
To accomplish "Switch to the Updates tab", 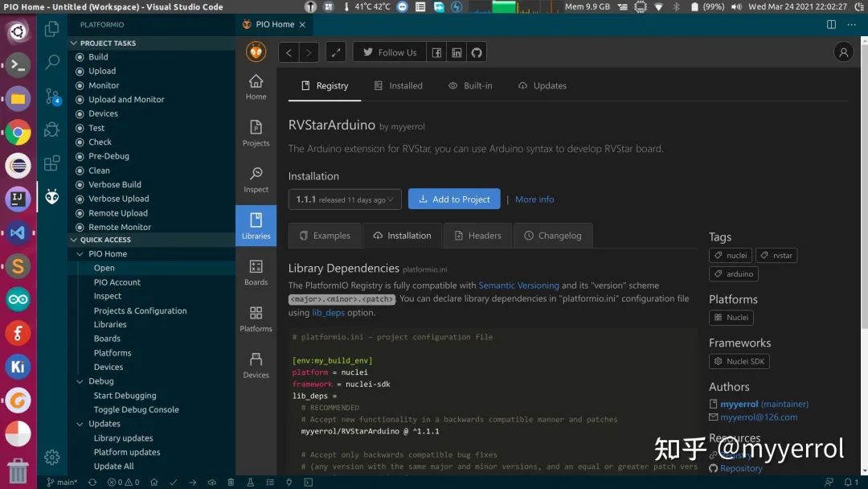I will coord(542,86).
